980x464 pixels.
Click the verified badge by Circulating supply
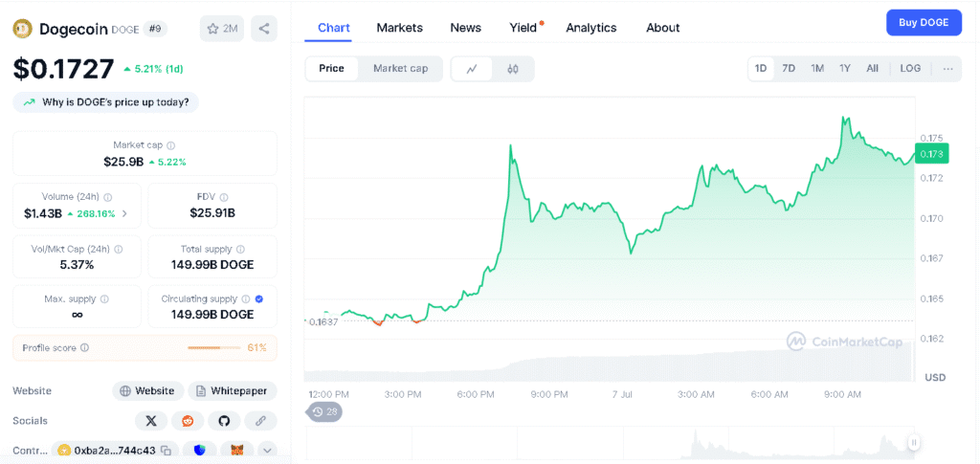259,299
